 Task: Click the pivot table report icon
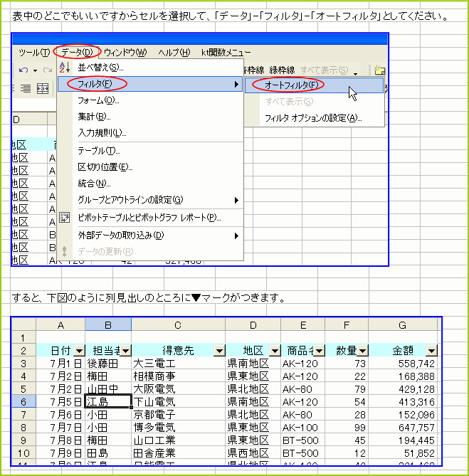tap(64, 218)
